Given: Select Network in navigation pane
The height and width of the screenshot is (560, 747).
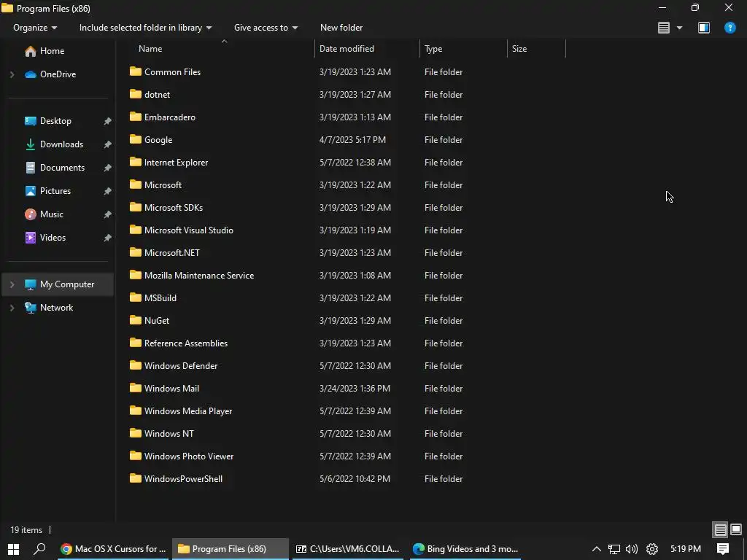Looking at the screenshot, I should click(56, 308).
